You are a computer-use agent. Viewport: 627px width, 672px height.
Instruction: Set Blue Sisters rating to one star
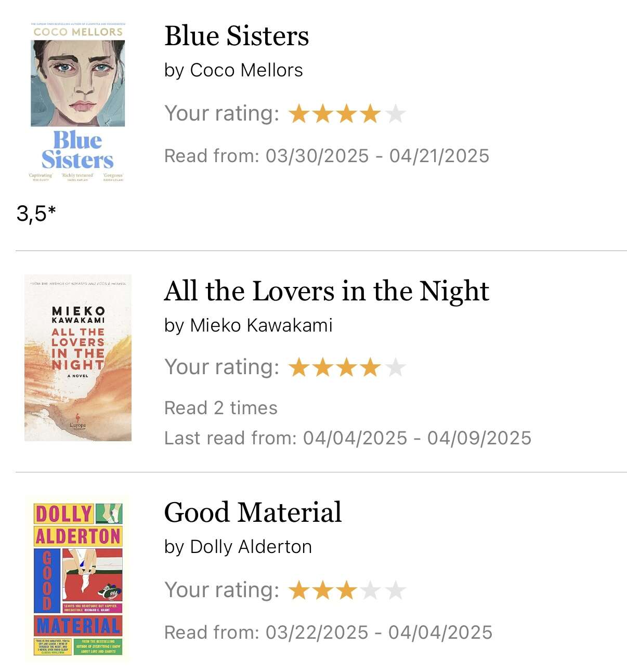[x=299, y=114]
